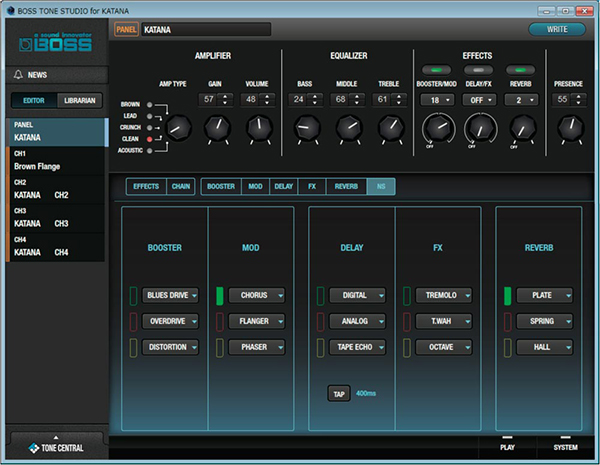Decrease the TREBLE value stepper

399,103
